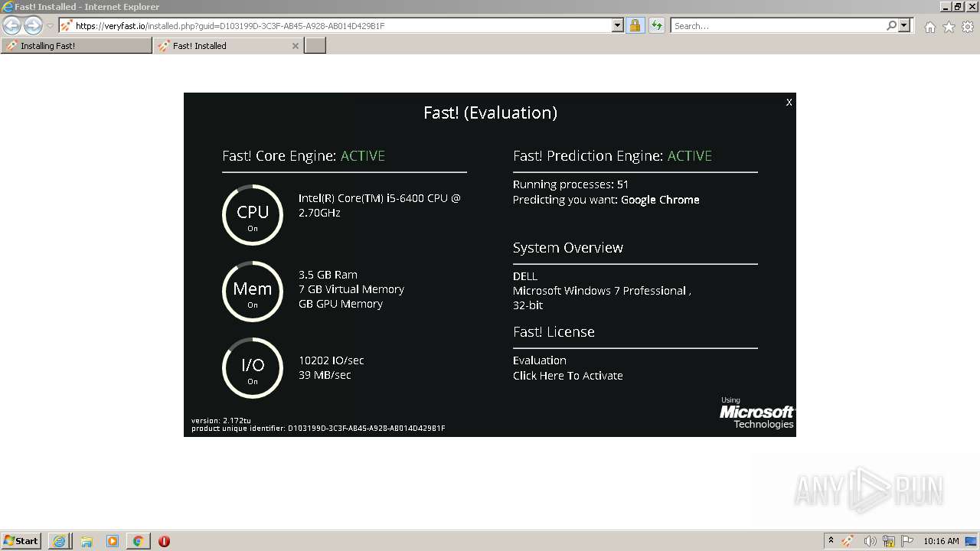Click the 7 GB Virtual Memory text
The width and height of the screenshot is (980, 551).
(x=351, y=289)
